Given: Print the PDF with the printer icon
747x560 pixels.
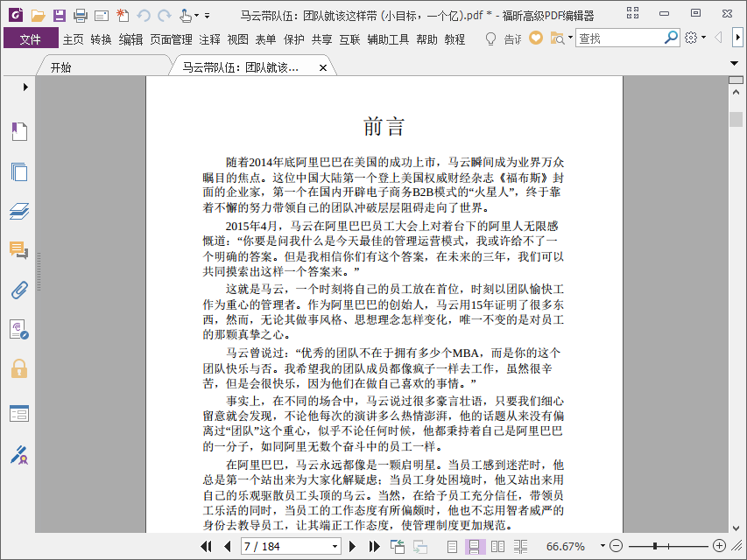Looking at the screenshot, I should (x=81, y=16).
